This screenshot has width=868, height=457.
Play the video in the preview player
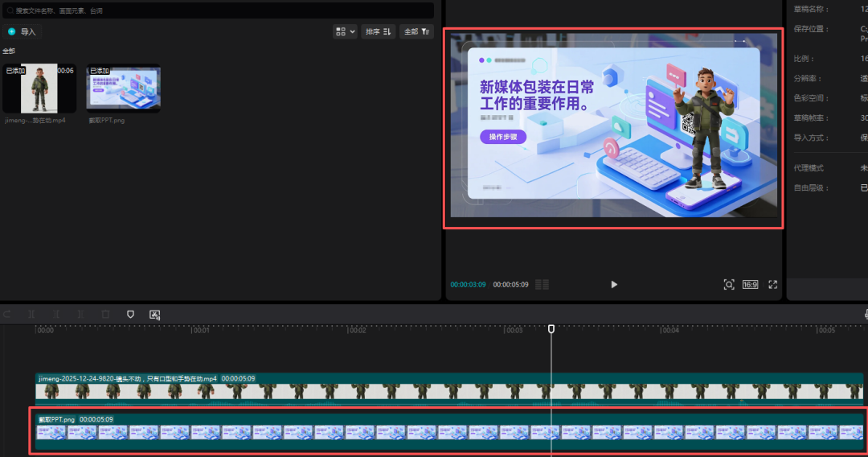pyautogui.click(x=614, y=284)
